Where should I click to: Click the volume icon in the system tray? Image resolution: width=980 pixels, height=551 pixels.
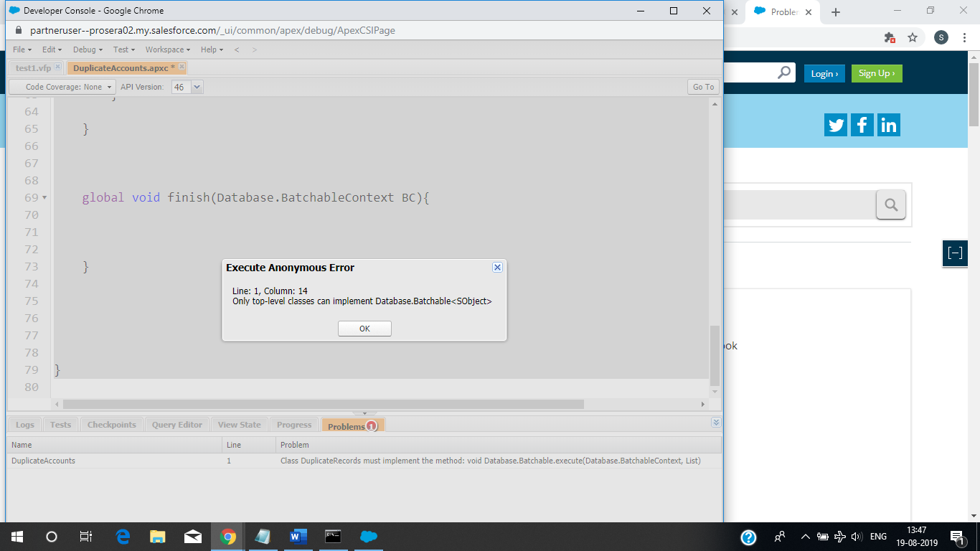tap(857, 537)
